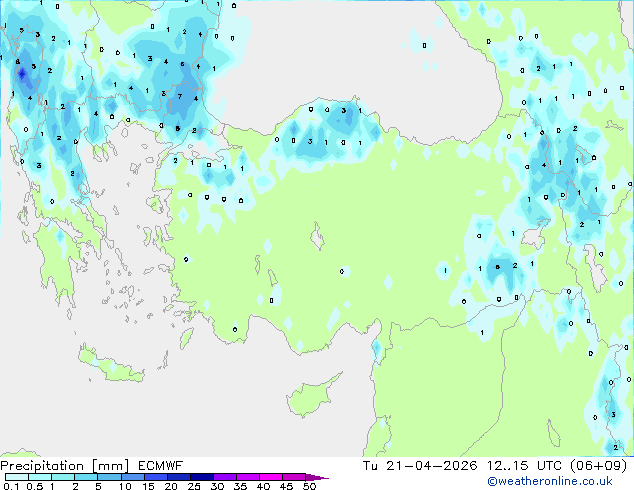
Task: Click the 5–10 mm legend color box
Action: [109, 477]
